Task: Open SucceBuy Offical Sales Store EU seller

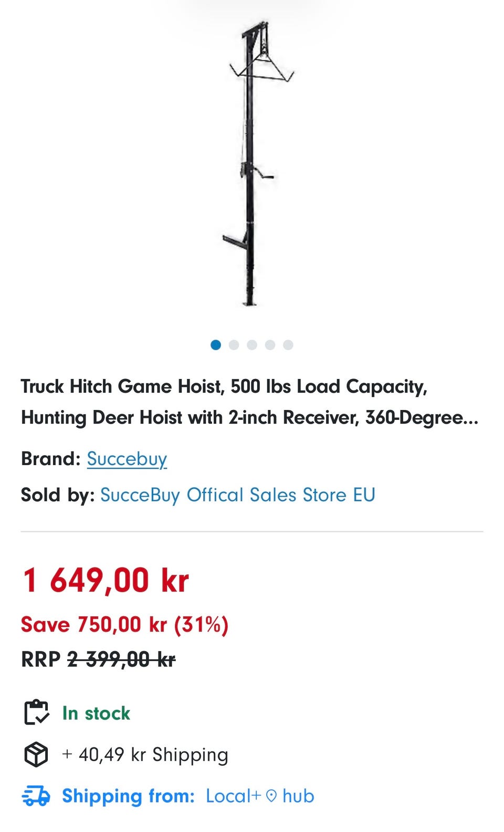Action: pyautogui.click(x=237, y=495)
